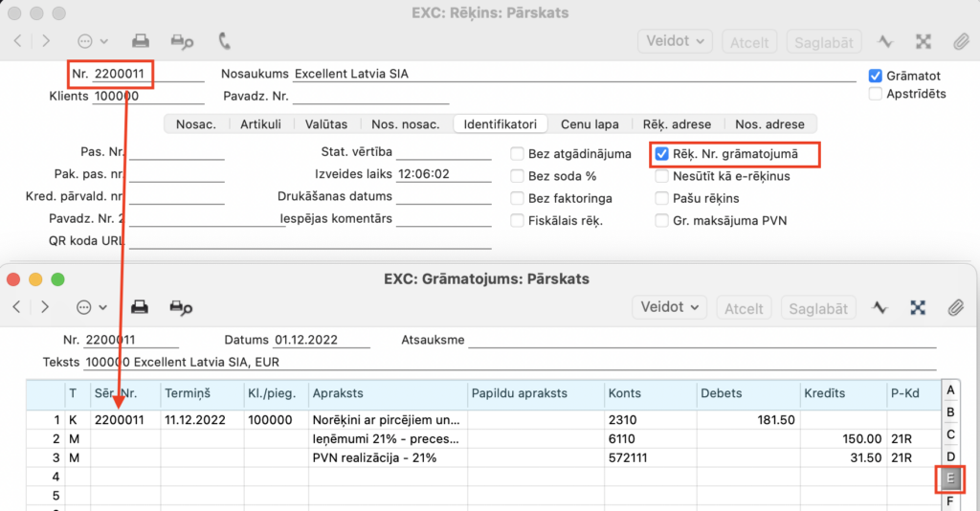
Task: Open the ellipsis actions menu in invoice window
Action: 92,41
